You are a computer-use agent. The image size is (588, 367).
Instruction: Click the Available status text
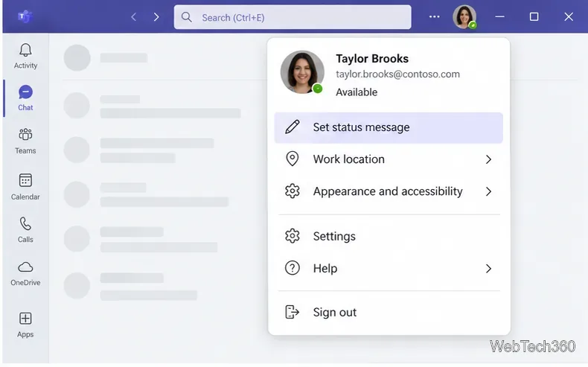coord(357,92)
